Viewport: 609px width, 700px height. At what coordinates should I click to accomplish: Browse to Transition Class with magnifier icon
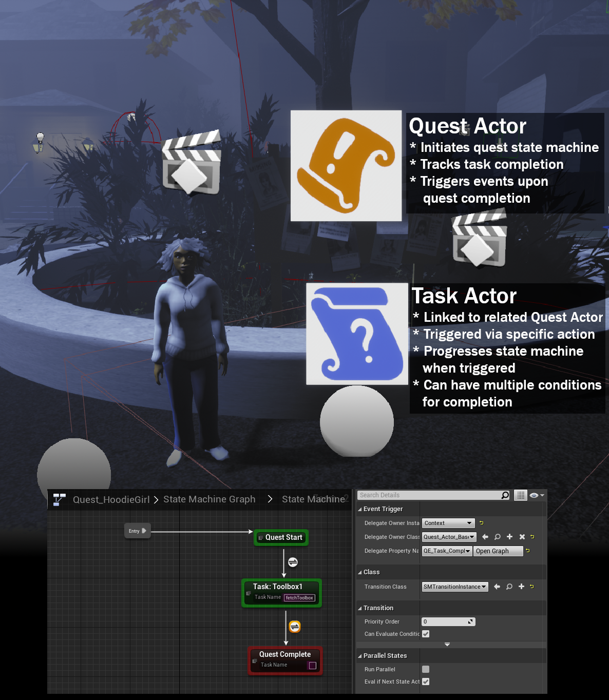pyautogui.click(x=509, y=587)
